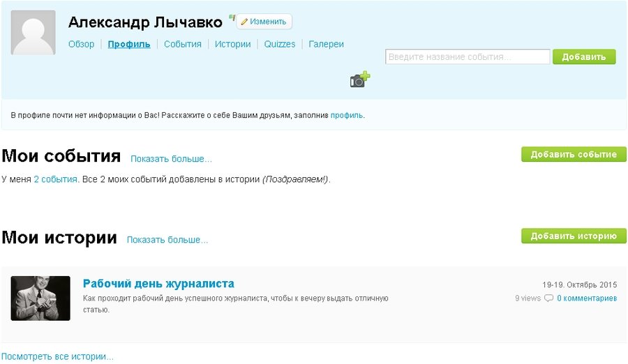Screen dimensions: 628x364
Task: Open story Рабочий день журналиста
Action: (x=158, y=284)
